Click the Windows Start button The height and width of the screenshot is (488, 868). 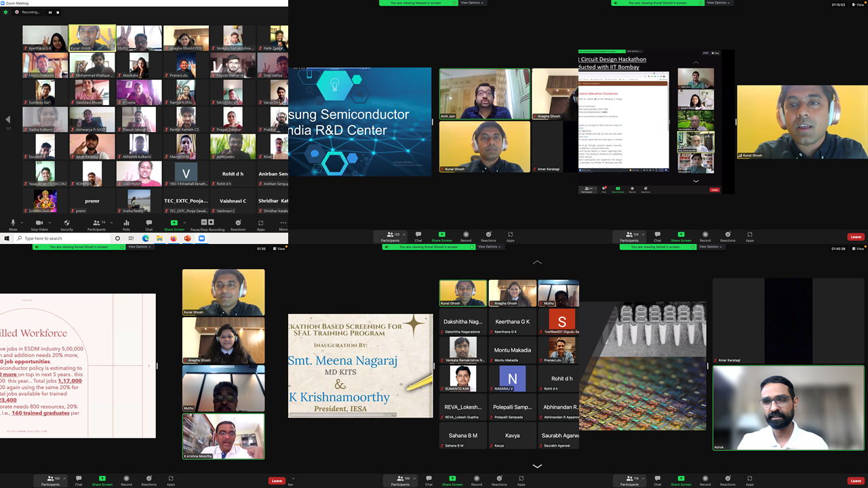(7, 239)
